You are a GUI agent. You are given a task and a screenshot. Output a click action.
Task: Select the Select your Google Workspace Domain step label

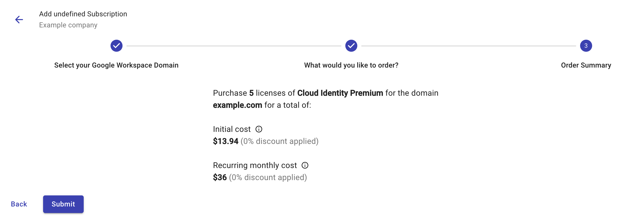[x=116, y=65]
